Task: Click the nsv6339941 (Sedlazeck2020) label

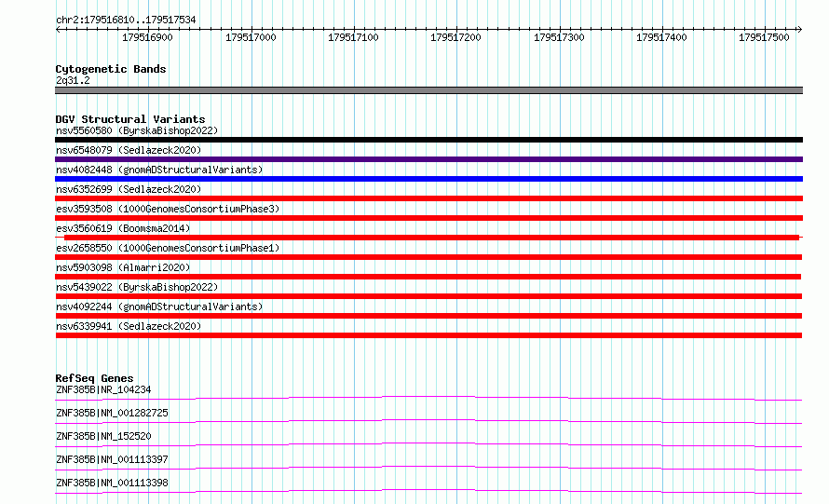Action: click(129, 326)
